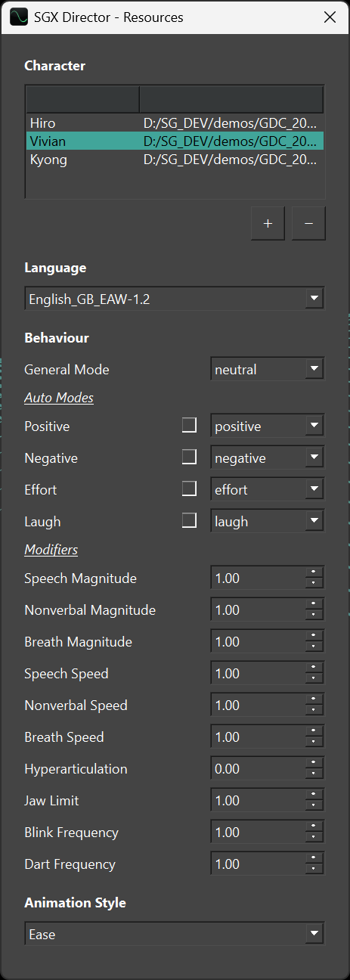Image resolution: width=350 pixels, height=980 pixels.
Task: Expand the General Mode neutral dropdown
Action: [267, 370]
